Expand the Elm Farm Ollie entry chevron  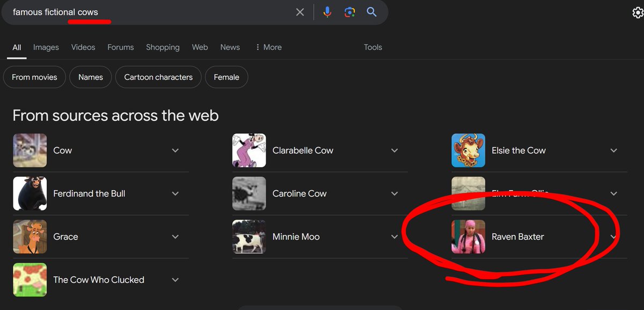coord(614,193)
